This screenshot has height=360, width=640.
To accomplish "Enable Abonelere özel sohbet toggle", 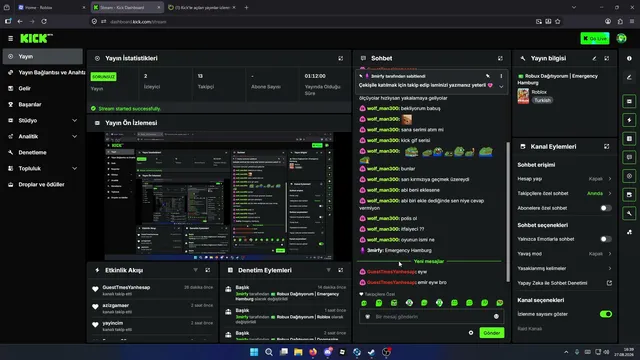I will click(x=606, y=208).
